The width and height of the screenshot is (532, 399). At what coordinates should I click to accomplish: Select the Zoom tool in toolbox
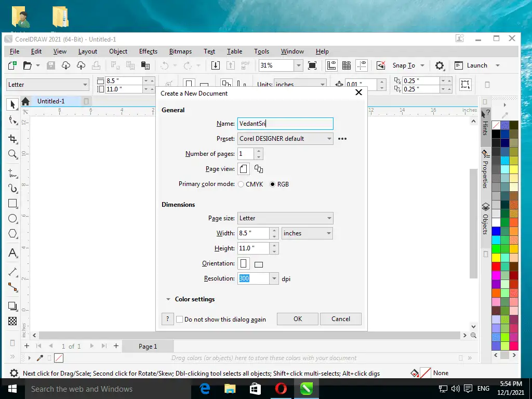click(12, 154)
